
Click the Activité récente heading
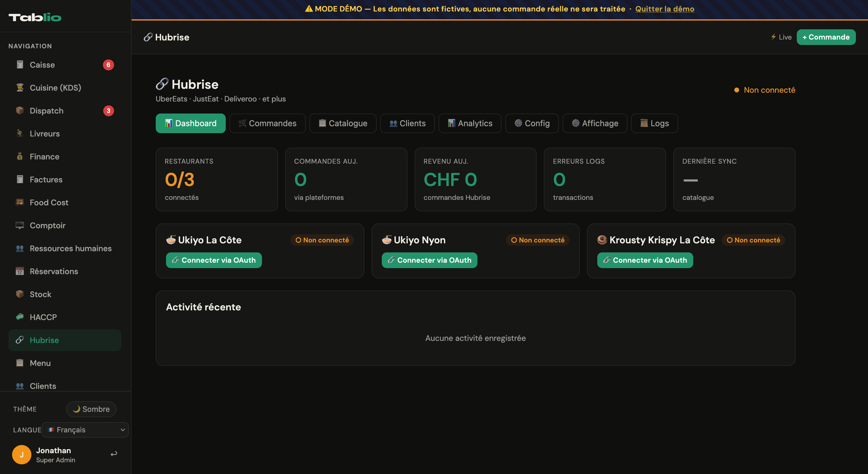203,307
